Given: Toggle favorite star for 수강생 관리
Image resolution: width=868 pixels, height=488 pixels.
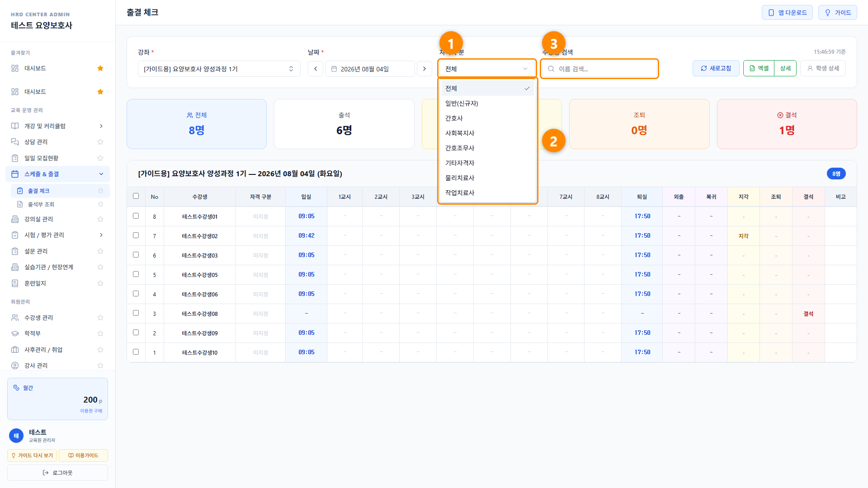Looking at the screenshot, I should [x=100, y=318].
